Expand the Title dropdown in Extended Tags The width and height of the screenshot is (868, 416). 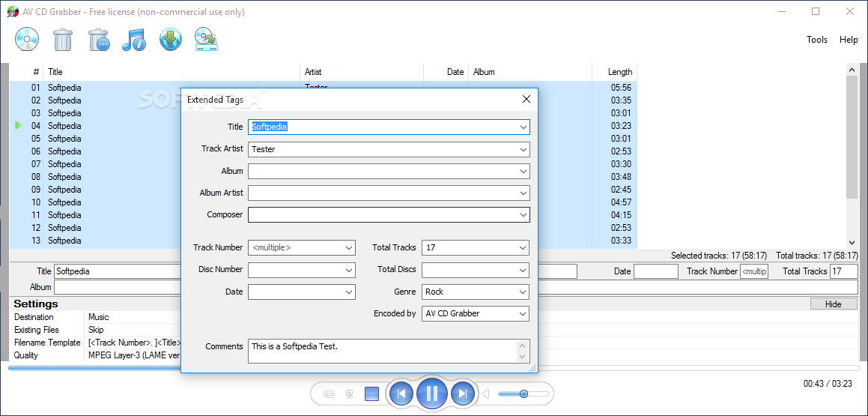(523, 127)
